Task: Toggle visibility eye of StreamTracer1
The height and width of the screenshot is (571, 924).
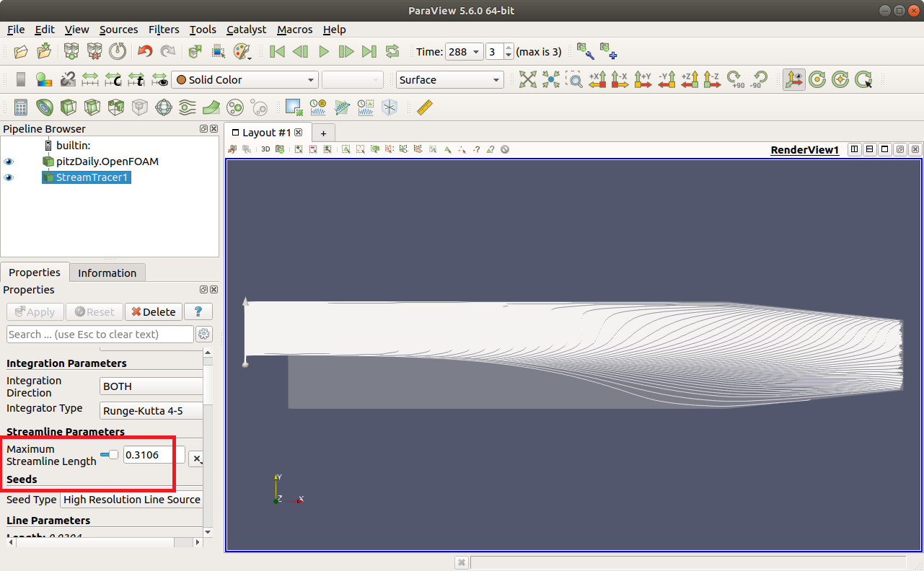Action: click(9, 177)
